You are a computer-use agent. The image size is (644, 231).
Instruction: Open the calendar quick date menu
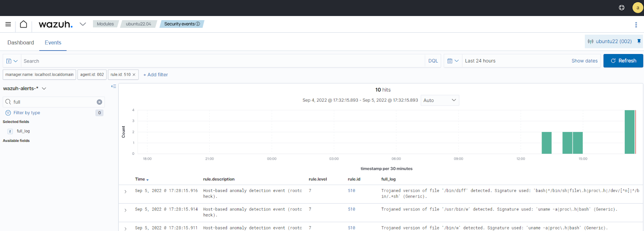(x=453, y=61)
